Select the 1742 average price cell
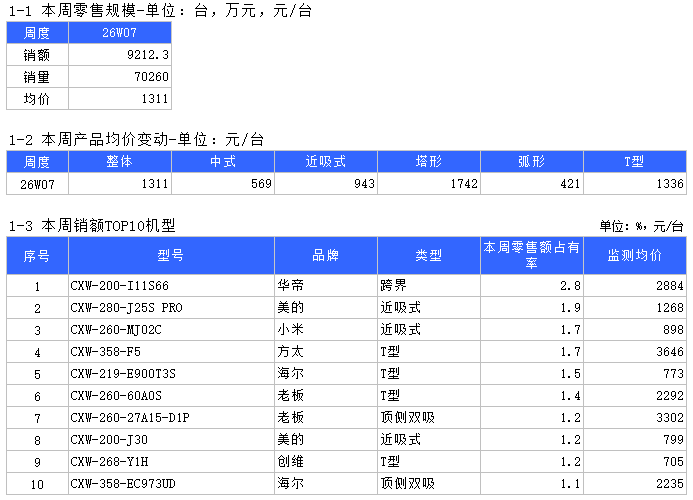The image size is (693, 500). point(428,184)
